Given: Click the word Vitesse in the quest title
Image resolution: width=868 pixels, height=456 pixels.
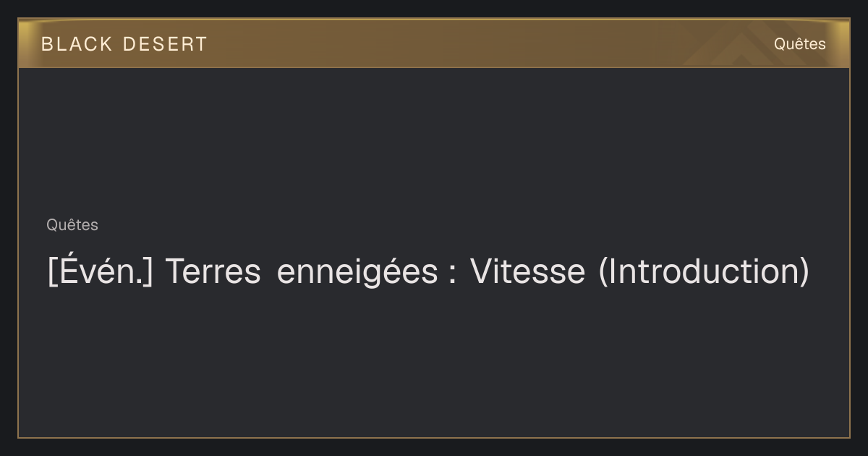Looking at the screenshot, I should pyautogui.click(x=527, y=271).
